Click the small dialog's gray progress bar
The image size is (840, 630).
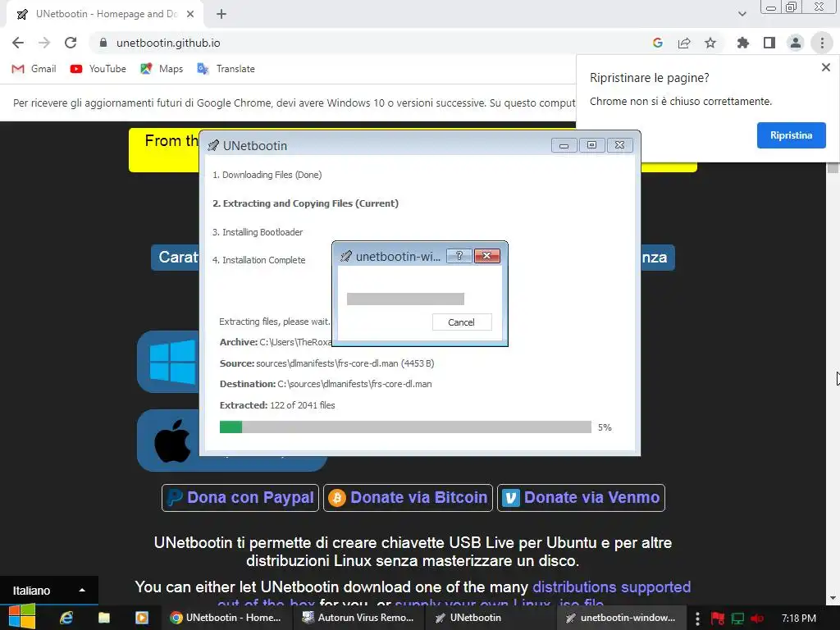[x=405, y=299]
